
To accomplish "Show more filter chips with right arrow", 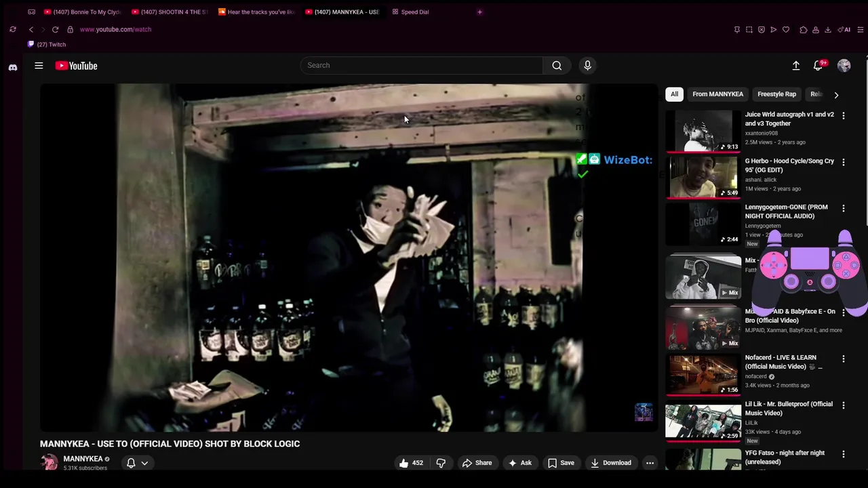I will tap(836, 95).
